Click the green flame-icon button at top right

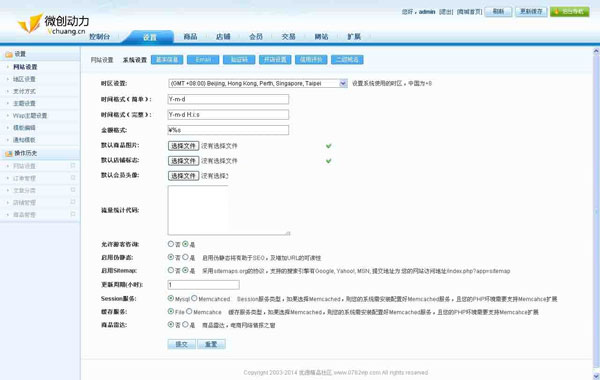[569, 11]
